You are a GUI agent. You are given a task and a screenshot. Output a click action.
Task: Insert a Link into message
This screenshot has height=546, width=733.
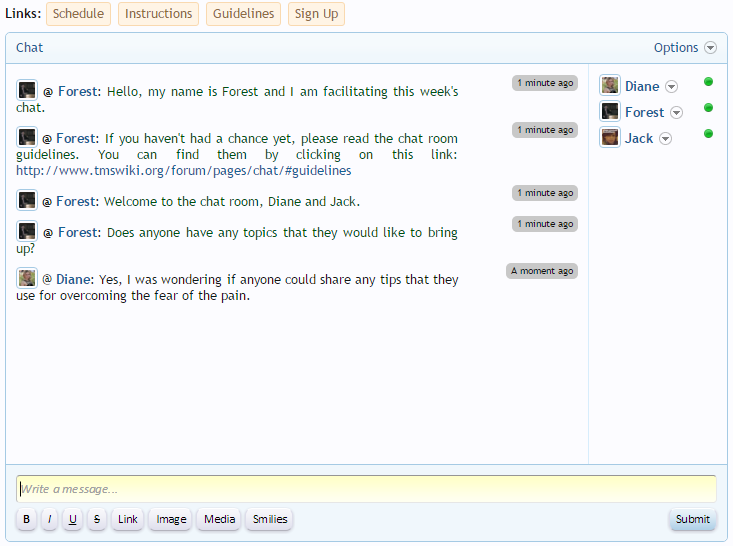point(128,519)
